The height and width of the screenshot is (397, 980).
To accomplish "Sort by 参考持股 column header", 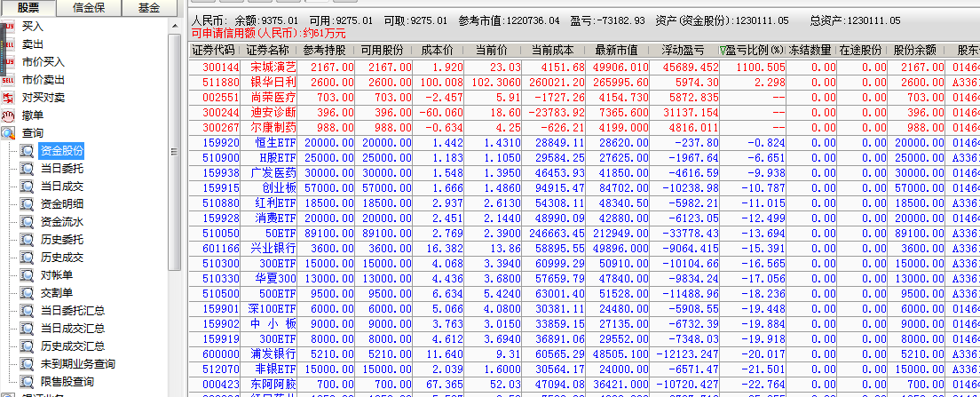I will [326, 51].
